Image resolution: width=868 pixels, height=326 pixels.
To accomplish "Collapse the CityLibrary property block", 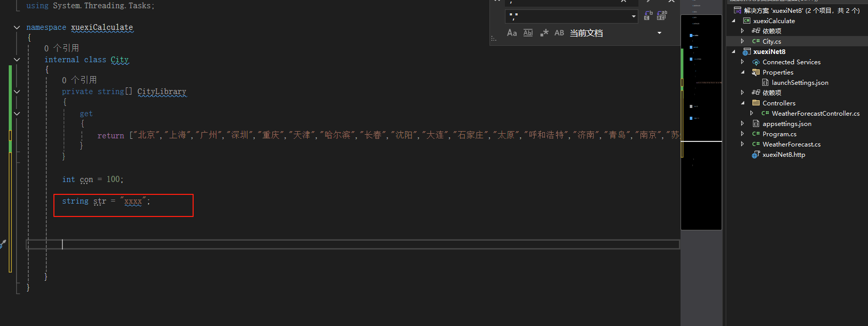I will click(17, 92).
